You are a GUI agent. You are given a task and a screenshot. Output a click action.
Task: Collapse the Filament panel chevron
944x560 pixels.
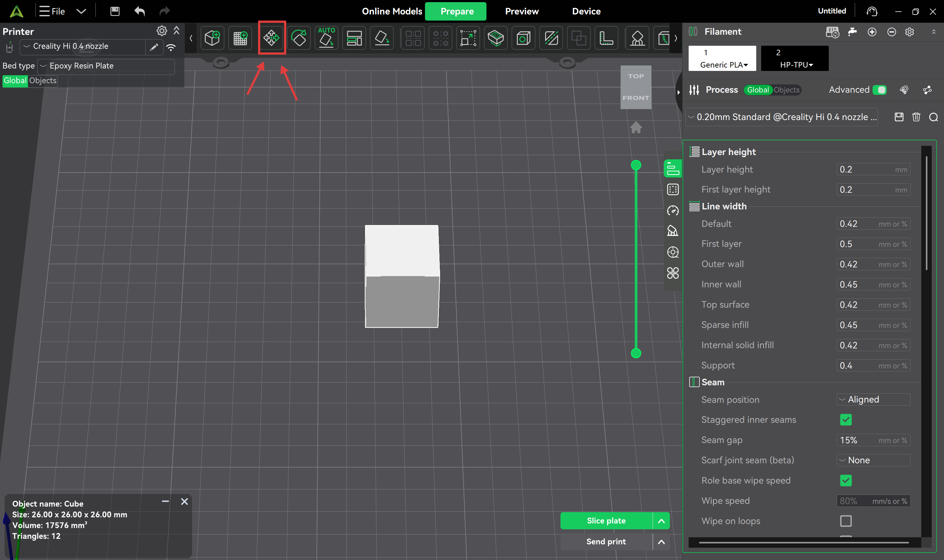[x=934, y=32]
